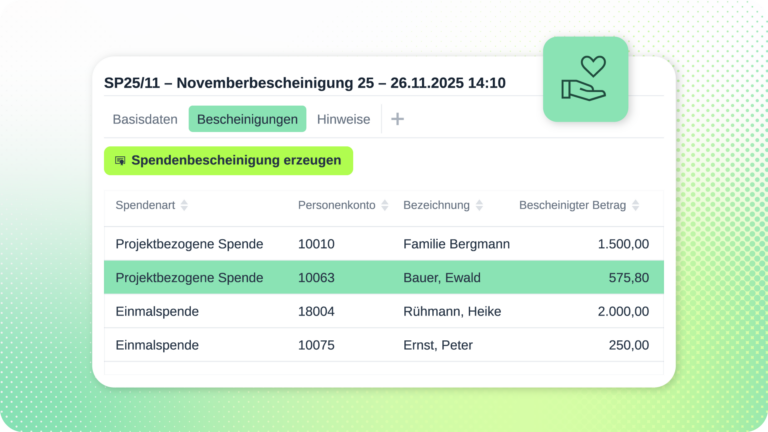
Task: Click the plus icon to add tab
Action: coord(397,119)
